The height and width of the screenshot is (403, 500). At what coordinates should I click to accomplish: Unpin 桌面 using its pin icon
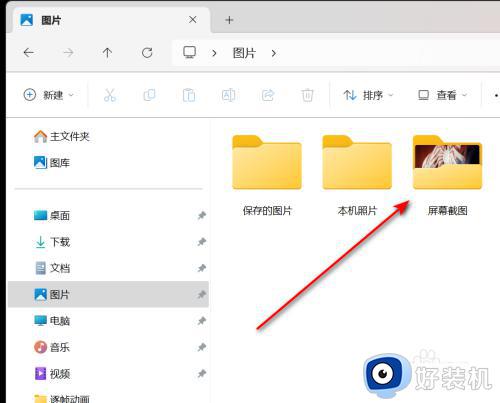[x=201, y=216]
